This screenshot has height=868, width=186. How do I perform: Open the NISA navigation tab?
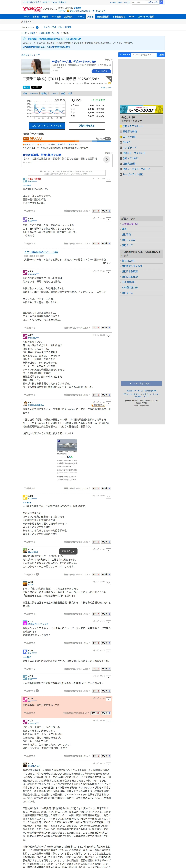pos(132,16)
